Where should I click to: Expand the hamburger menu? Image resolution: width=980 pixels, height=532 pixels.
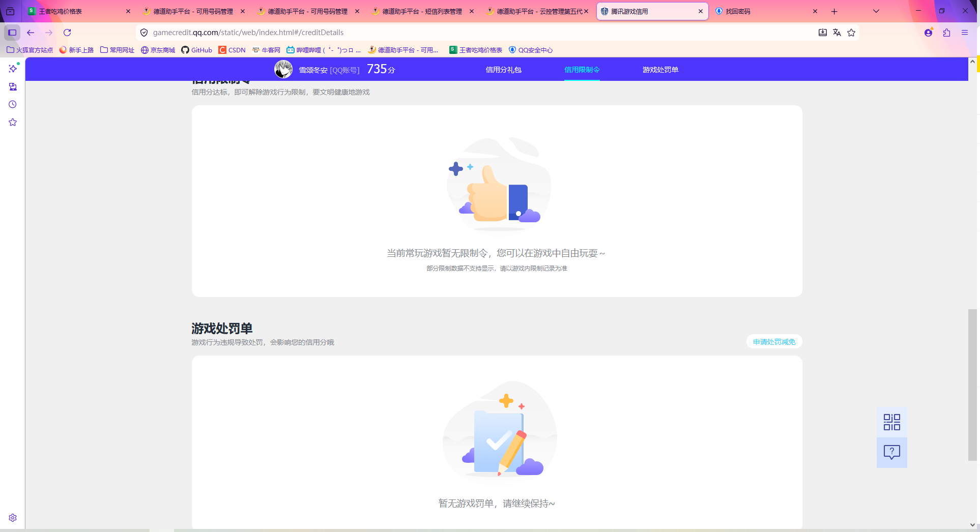tap(964, 32)
